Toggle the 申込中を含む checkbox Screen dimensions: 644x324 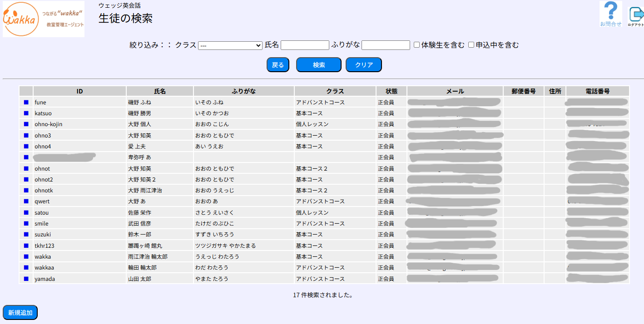(x=471, y=45)
